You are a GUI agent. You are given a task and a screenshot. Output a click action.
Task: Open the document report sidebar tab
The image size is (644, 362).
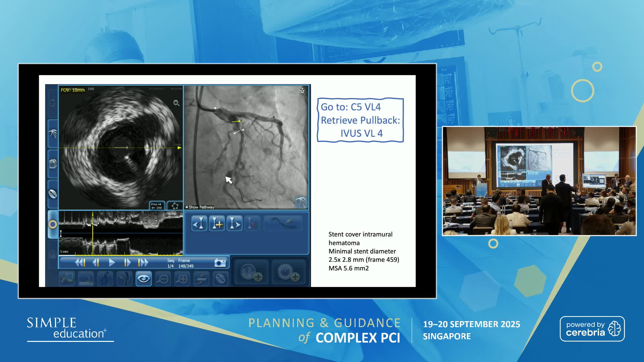(53, 164)
